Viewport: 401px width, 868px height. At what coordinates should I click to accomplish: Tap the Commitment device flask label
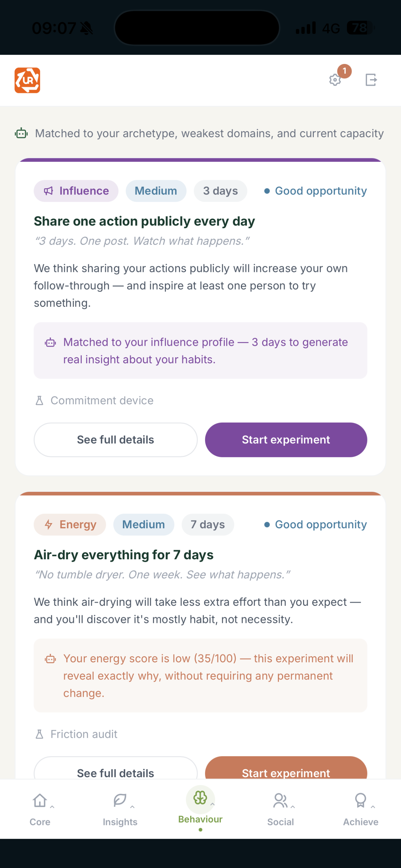(x=94, y=401)
